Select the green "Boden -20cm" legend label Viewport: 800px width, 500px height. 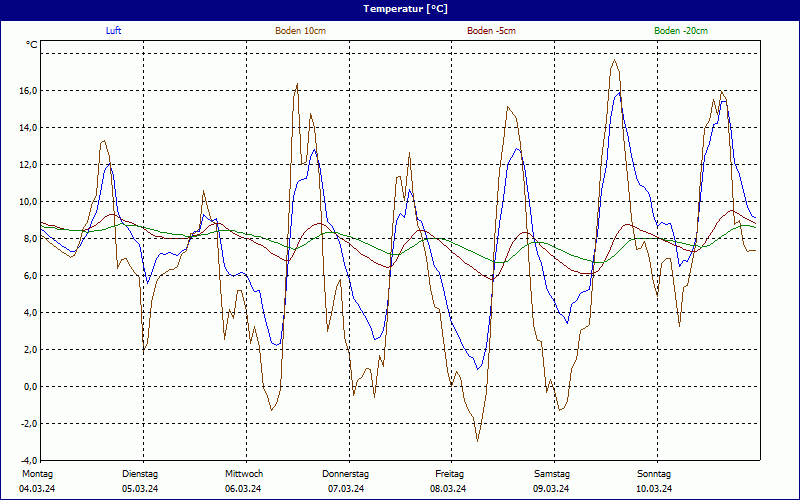click(x=681, y=31)
